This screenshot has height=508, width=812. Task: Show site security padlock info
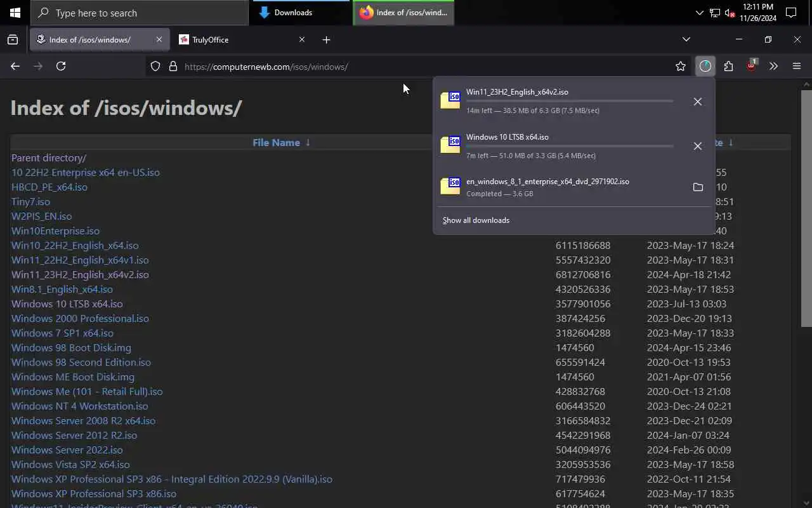click(173, 66)
